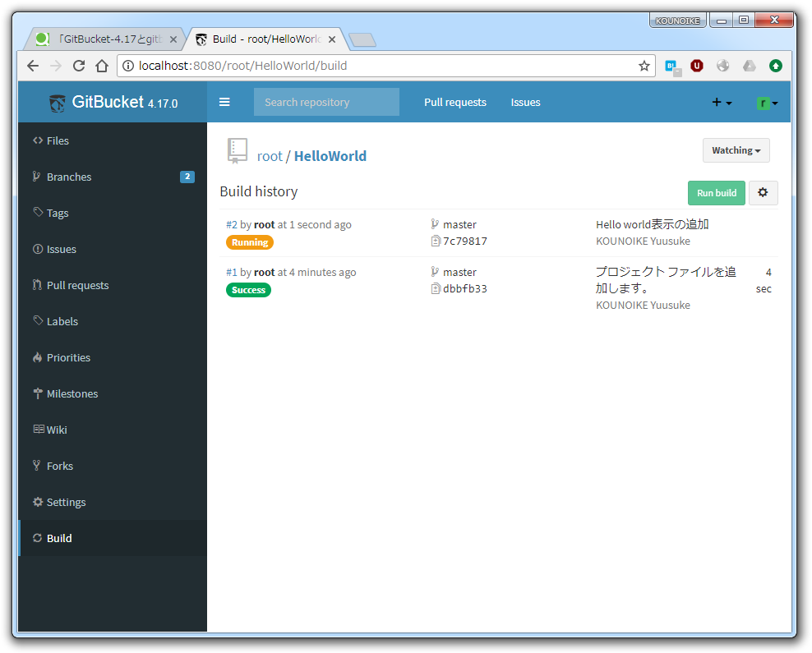Open the build settings gear icon
812x653 pixels.
[764, 192]
